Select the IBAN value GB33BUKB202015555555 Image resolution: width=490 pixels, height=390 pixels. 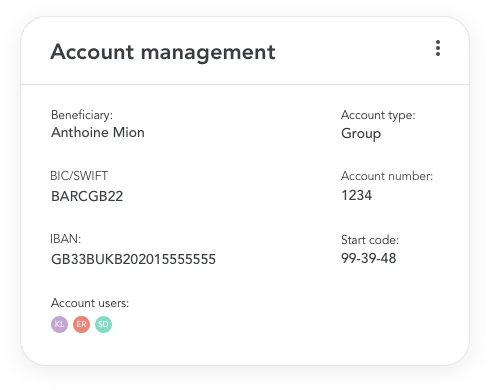tap(133, 259)
